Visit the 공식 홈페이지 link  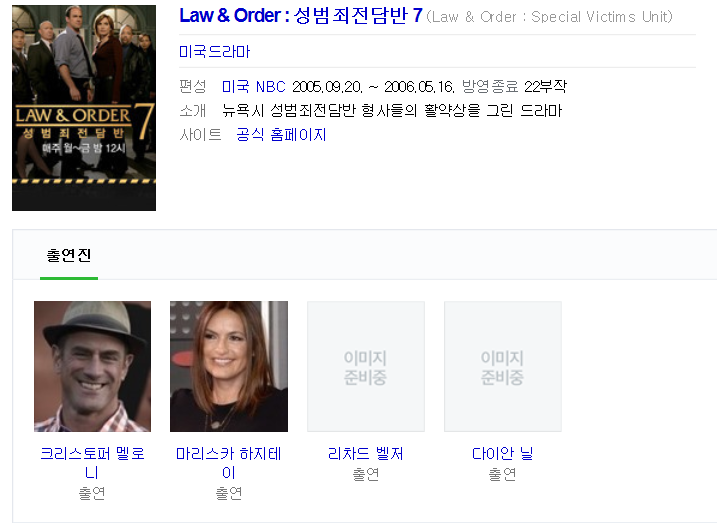pyautogui.click(x=281, y=134)
